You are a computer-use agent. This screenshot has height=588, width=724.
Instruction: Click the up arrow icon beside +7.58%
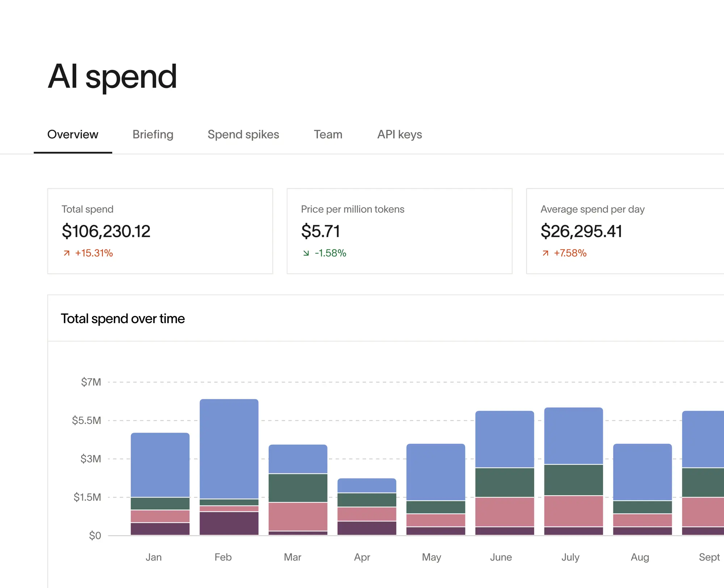tap(546, 253)
